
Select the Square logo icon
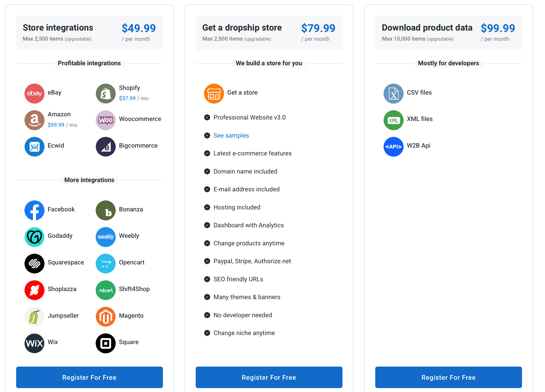point(106,343)
